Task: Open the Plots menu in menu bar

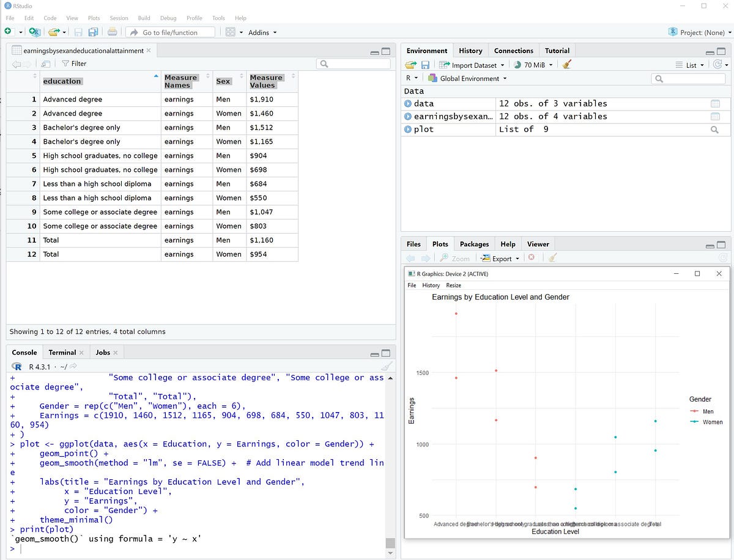Action: (x=94, y=18)
